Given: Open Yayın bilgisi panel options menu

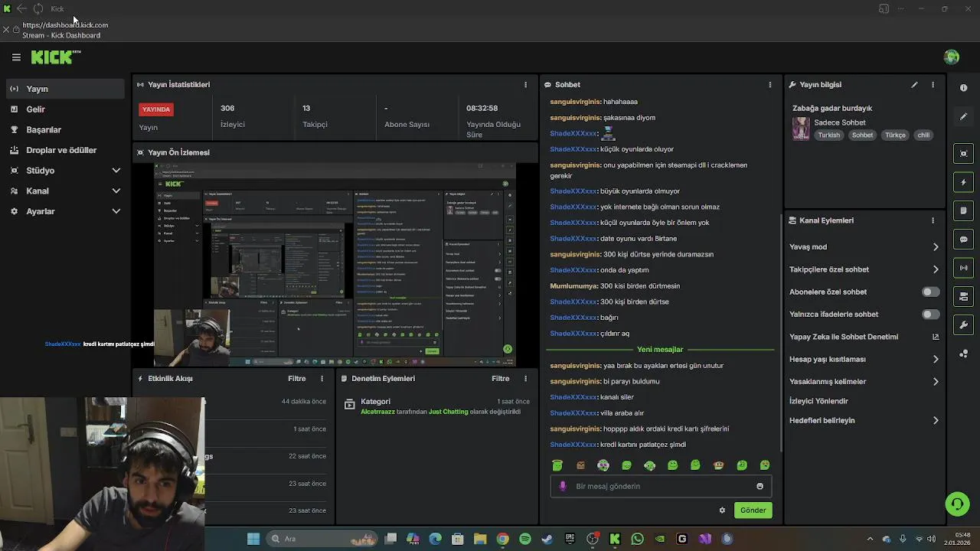Looking at the screenshot, I should tap(933, 85).
